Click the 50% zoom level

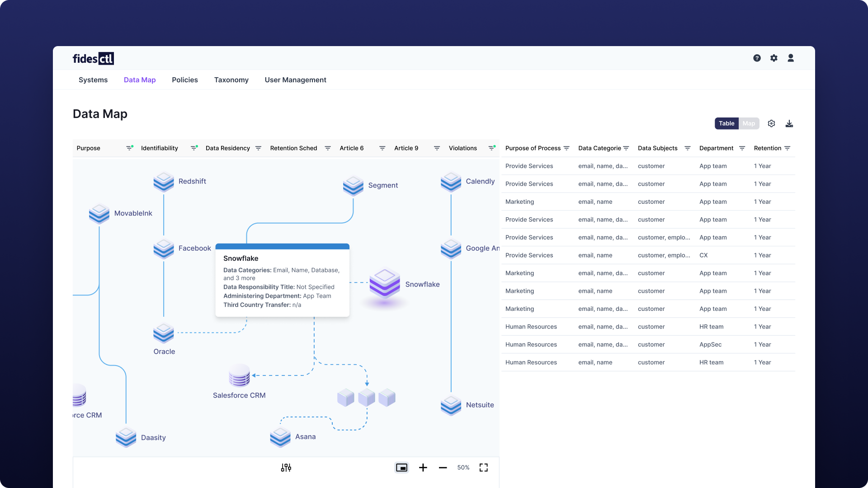463,468
